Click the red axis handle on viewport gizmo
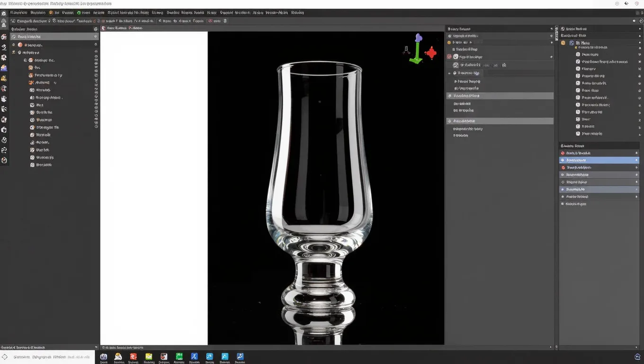 (431, 53)
